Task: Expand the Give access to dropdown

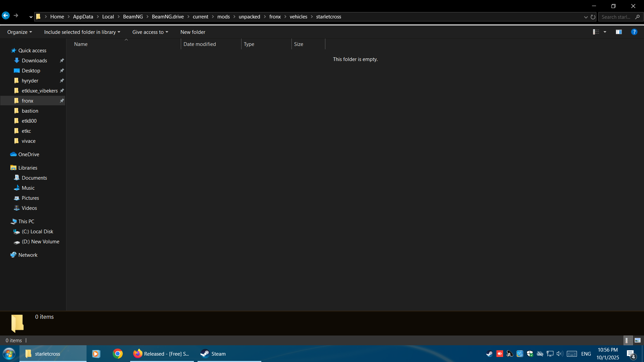Action: (x=150, y=32)
